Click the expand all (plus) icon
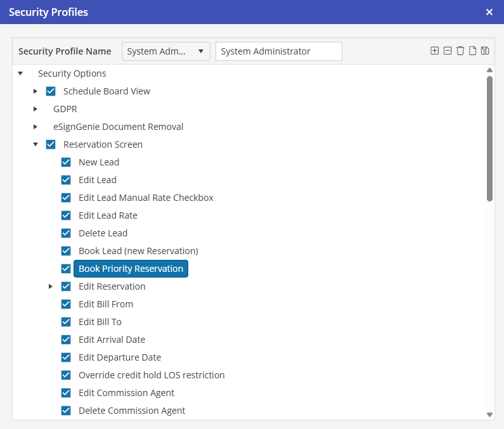Viewport: 504px width, 429px height. [x=434, y=51]
